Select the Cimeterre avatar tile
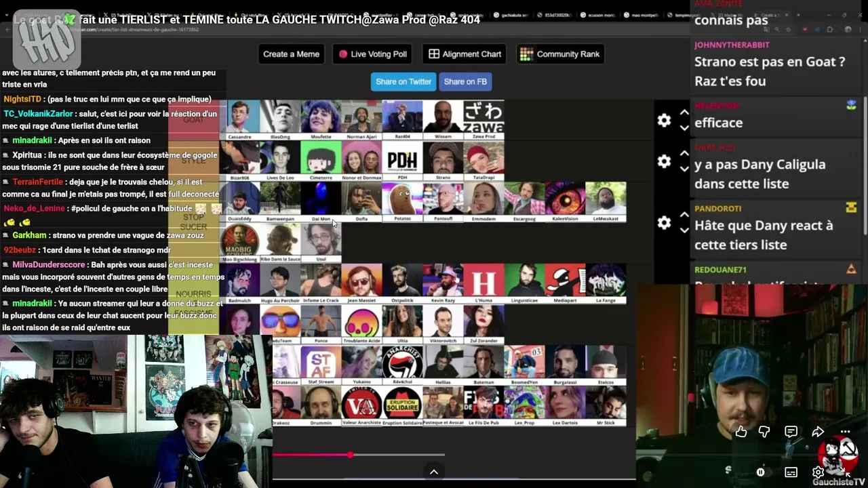This screenshot has width=868, height=488. coord(321,161)
